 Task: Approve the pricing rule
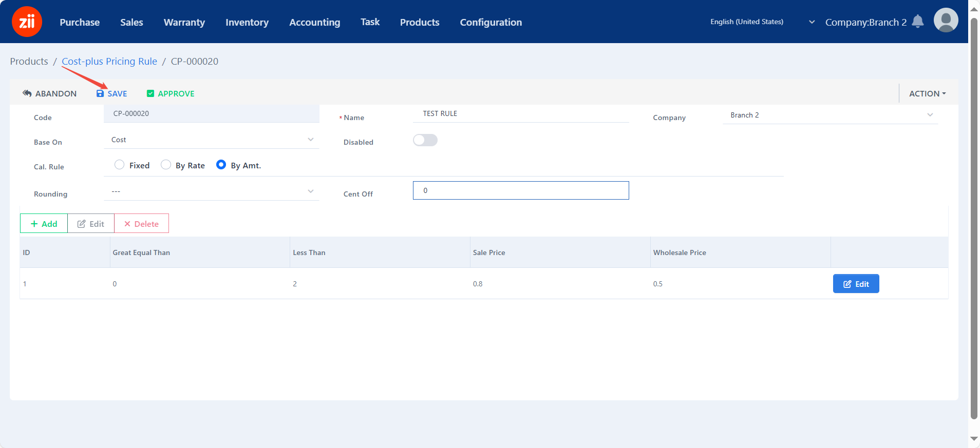click(171, 93)
